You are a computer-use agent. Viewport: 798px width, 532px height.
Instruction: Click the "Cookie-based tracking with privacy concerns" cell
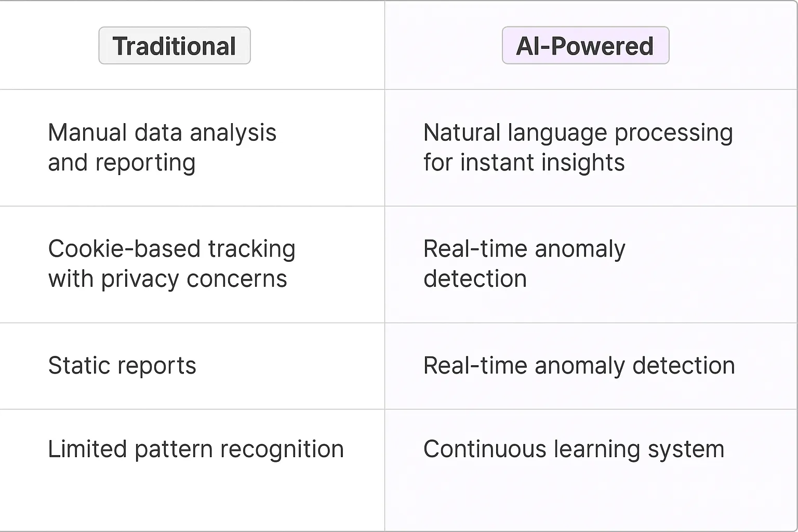point(171,264)
